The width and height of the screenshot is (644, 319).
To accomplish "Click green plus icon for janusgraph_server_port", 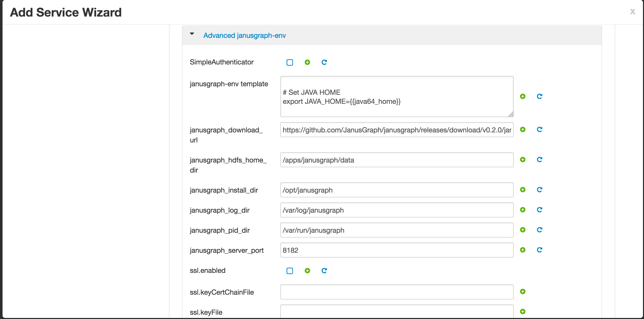I will [523, 250].
